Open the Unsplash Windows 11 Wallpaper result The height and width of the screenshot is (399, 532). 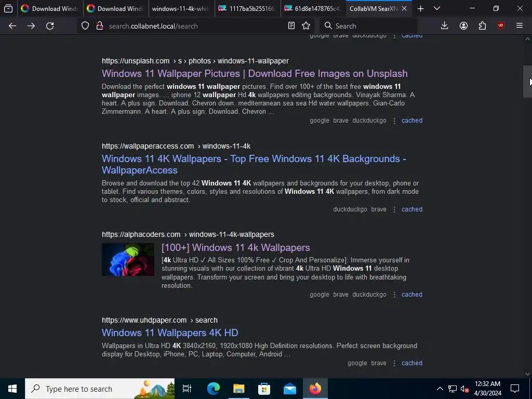pyautogui.click(x=255, y=74)
